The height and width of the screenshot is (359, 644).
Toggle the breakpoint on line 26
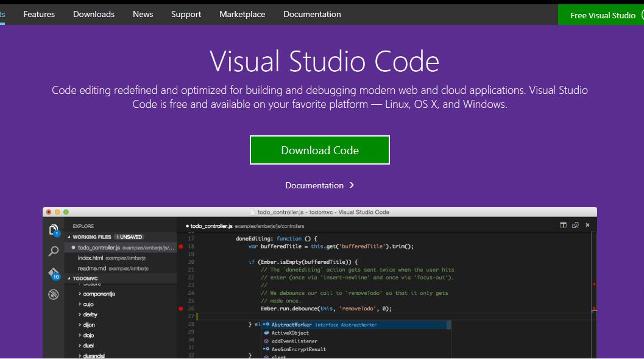click(181, 308)
